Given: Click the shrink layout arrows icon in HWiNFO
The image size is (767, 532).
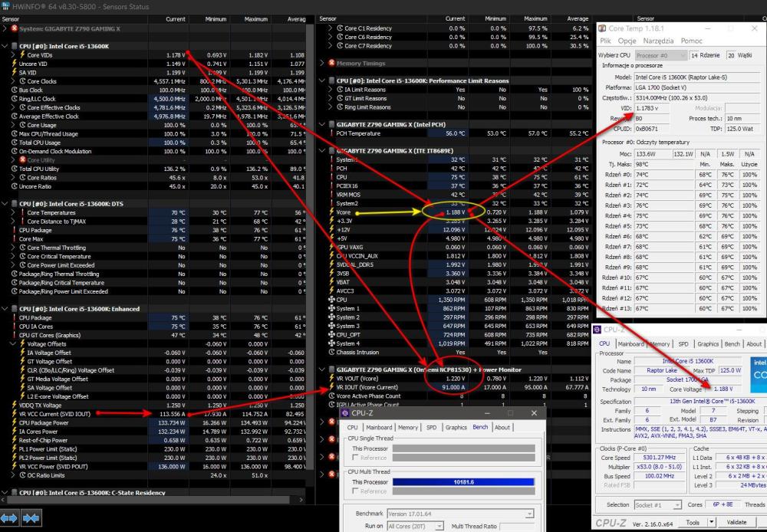Looking at the screenshot, I should (x=31, y=518).
